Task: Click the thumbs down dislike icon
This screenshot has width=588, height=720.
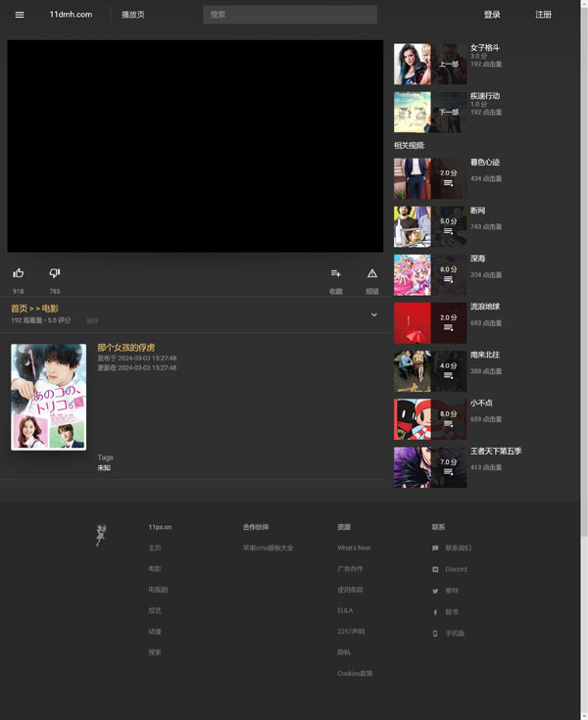Action: (x=55, y=273)
